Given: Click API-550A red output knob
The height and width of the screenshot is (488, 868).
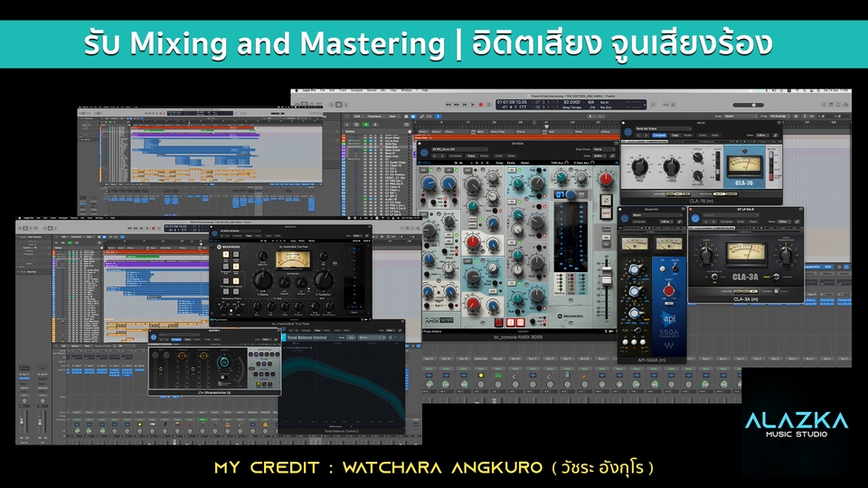Looking at the screenshot, I should tap(669, 290).
